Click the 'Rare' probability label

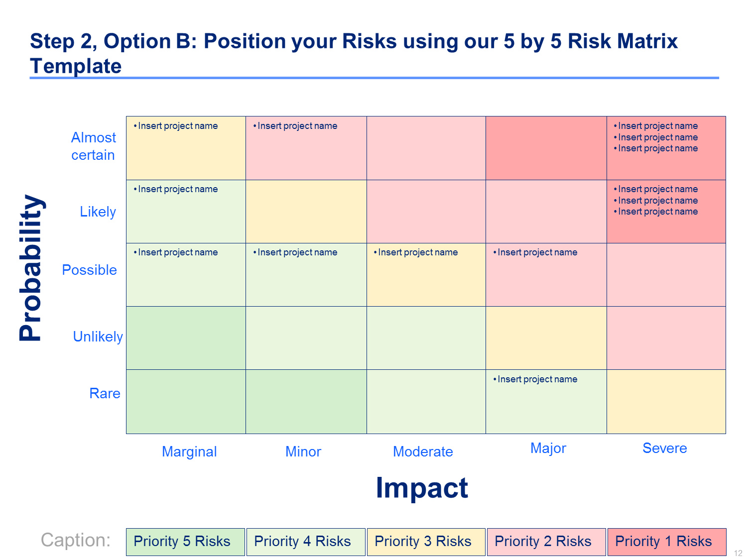pos(105,393)
